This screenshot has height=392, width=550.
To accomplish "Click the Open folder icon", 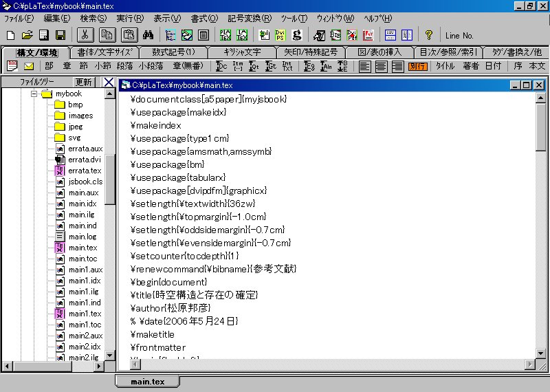I will click(27, 35).
